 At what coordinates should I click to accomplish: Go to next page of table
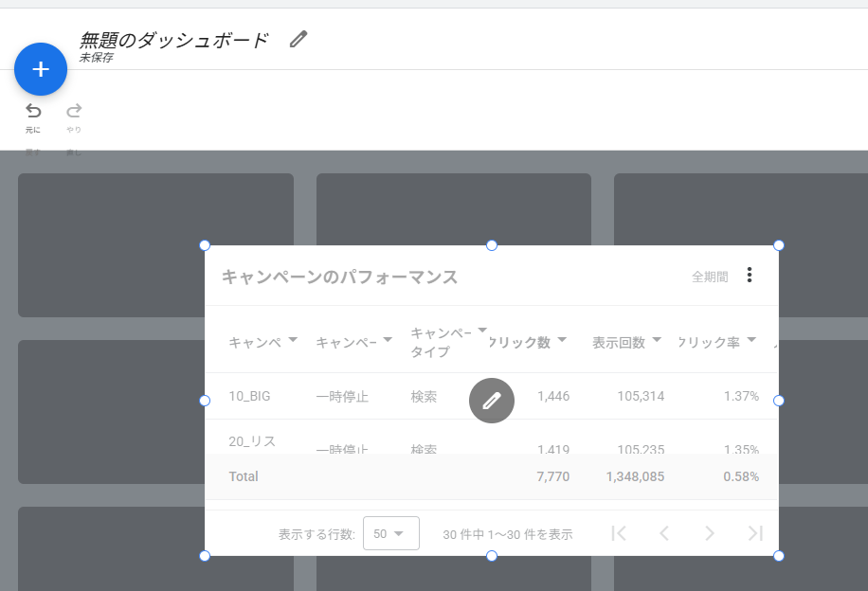pos(710,533)
